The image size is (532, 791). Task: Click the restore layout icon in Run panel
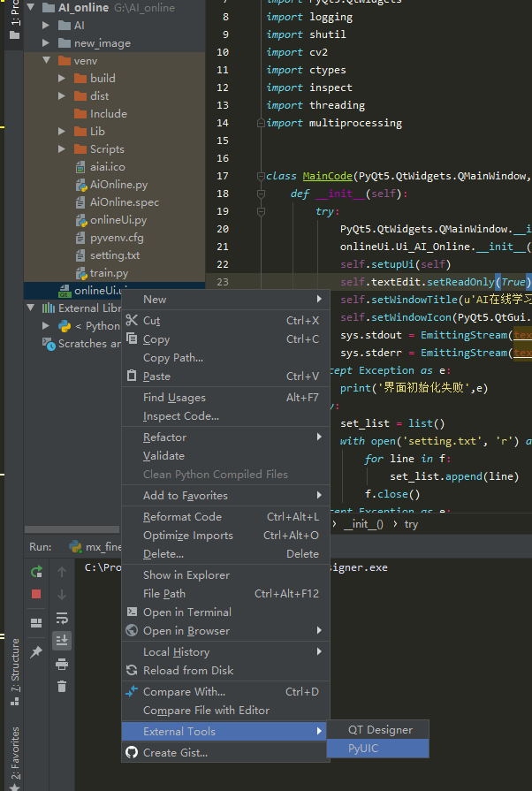click(x=36, y=623)
